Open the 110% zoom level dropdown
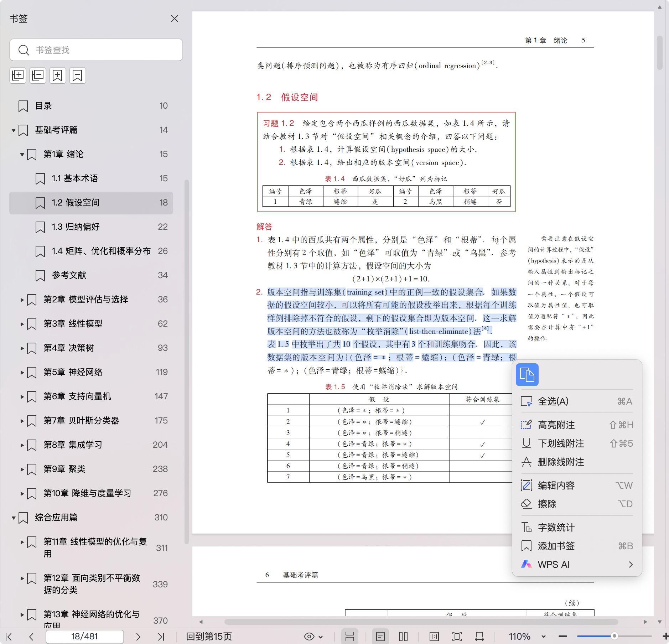 click(x=544, y=637)
